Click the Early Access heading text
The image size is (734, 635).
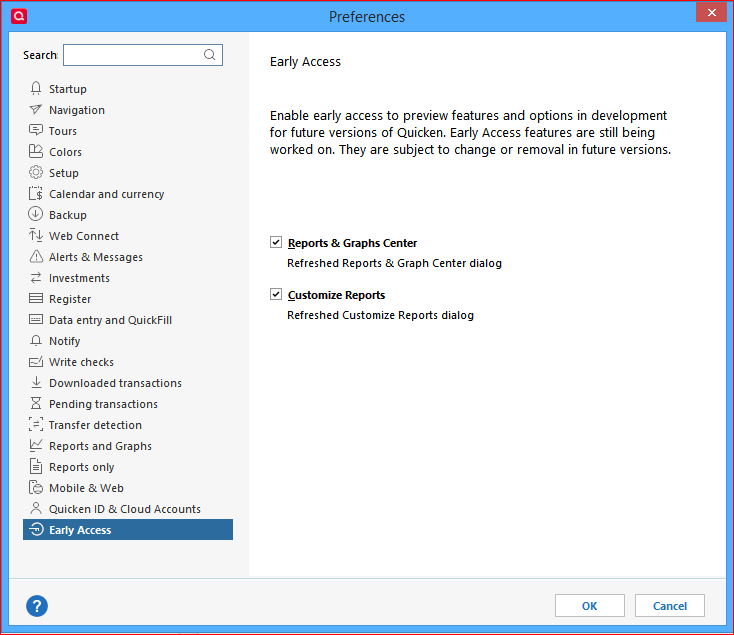(305, 62)
